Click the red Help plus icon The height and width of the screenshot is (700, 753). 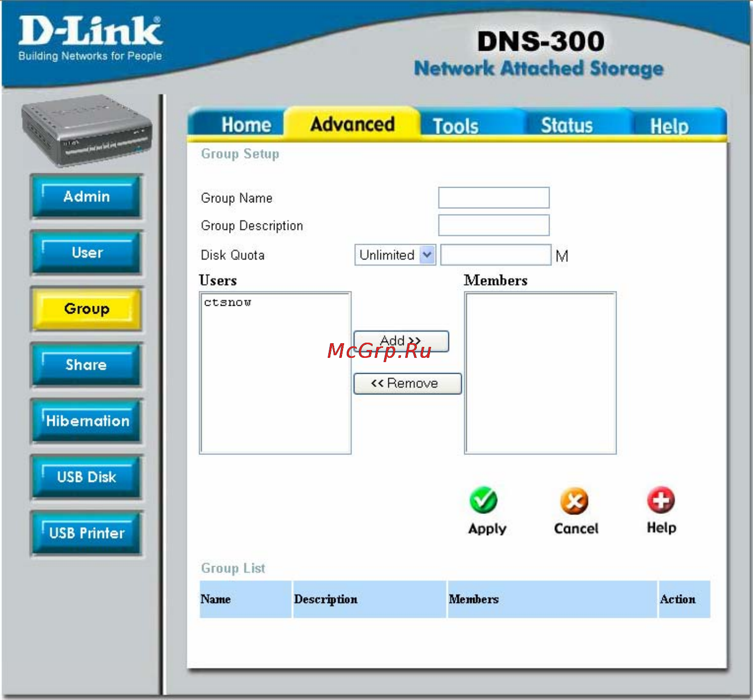point(661,500)
